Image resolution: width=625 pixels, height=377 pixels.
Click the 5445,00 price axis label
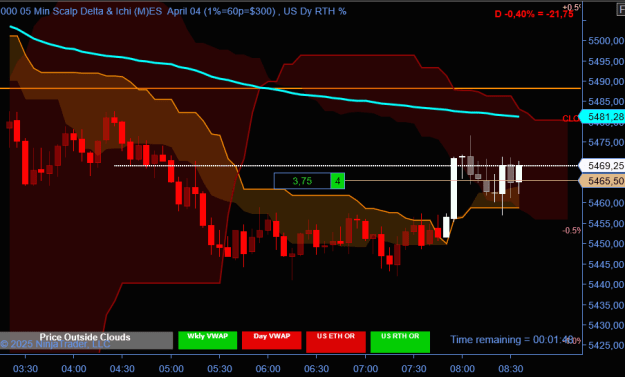pyautogui.click(x=606, y=264)
